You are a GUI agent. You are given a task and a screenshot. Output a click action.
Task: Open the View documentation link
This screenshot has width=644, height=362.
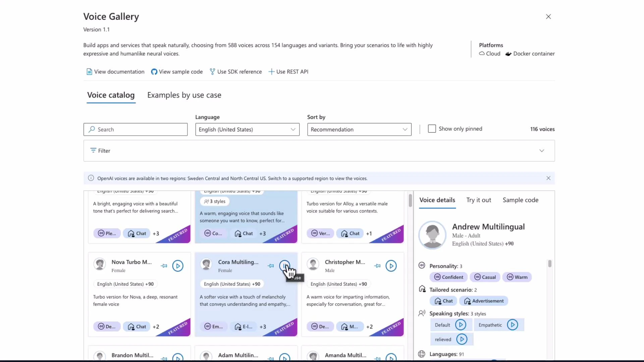pyautogui.click(x=115, y=71)
